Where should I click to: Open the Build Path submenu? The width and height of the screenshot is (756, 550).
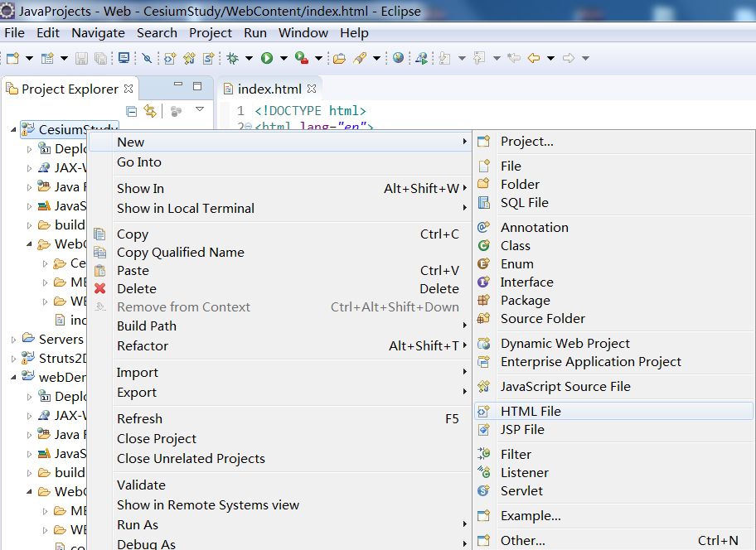(x=279, y=326)
